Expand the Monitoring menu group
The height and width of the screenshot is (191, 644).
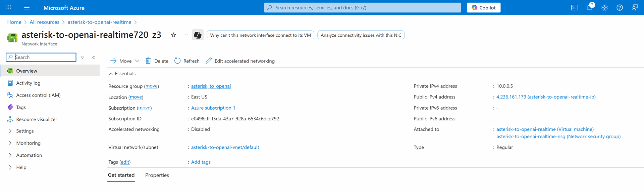pos(10,143)
